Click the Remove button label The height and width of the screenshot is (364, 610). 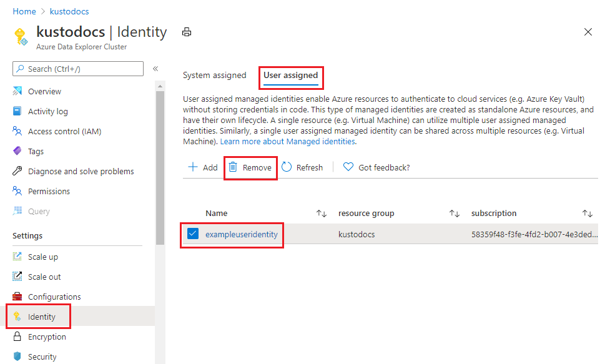257,167
